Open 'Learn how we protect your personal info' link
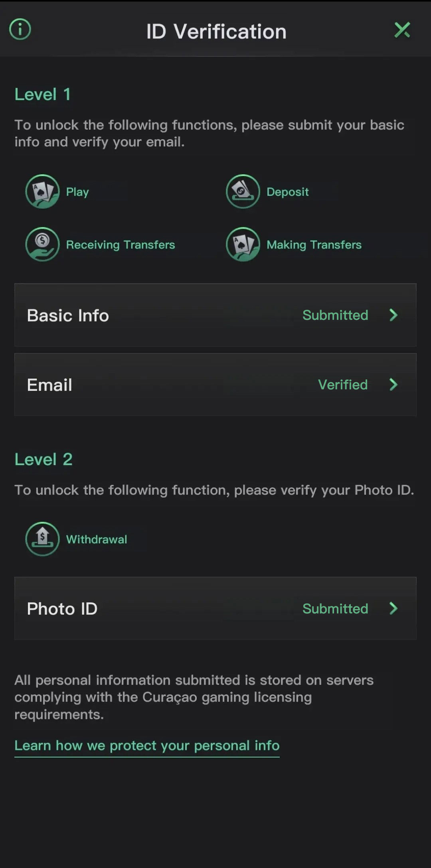 click(147, 746)
